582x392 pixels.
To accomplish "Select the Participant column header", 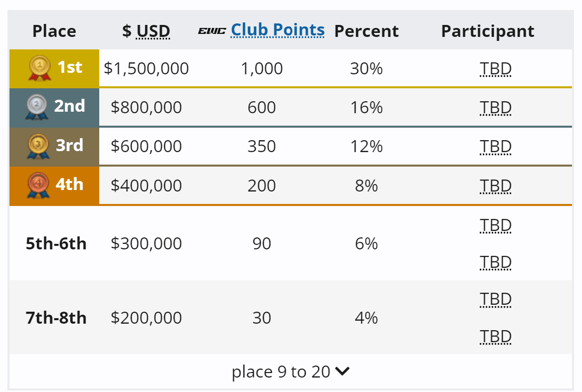I will [487, 30].
